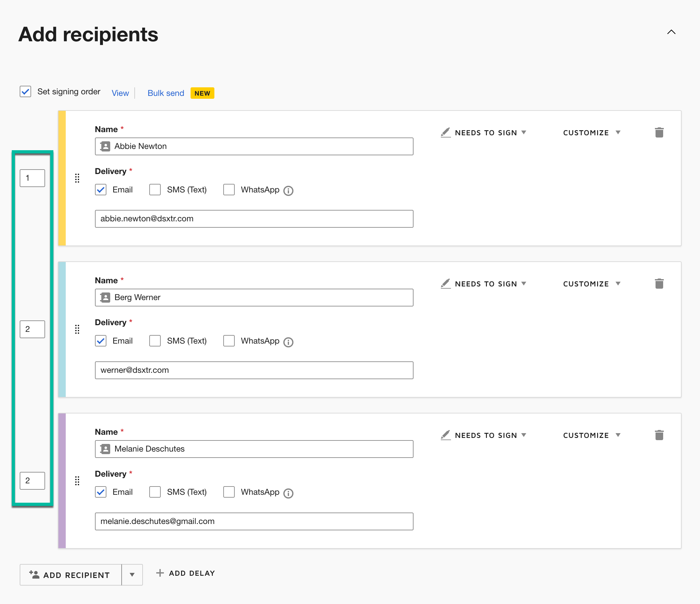Click the contact card icon in Abbie's name field
This screenshot has height=604, width=700.
105,146
